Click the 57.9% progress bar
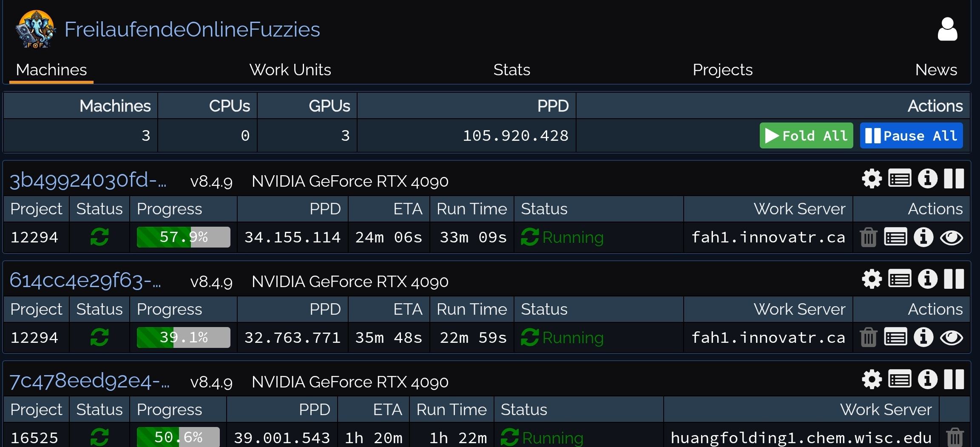The height and width of the screenshot is (447, 980). click(183, 237)
